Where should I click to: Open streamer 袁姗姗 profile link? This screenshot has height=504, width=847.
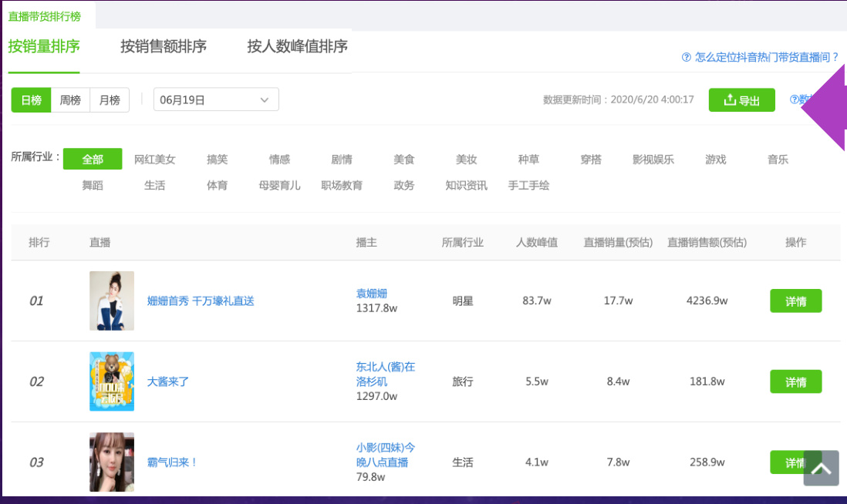[x=372, y=293]
